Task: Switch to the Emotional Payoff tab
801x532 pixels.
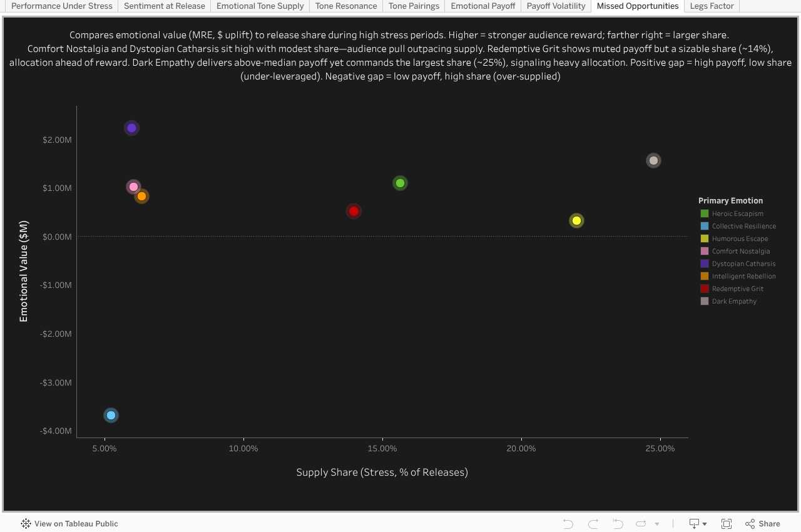Action: coord(483,6)
